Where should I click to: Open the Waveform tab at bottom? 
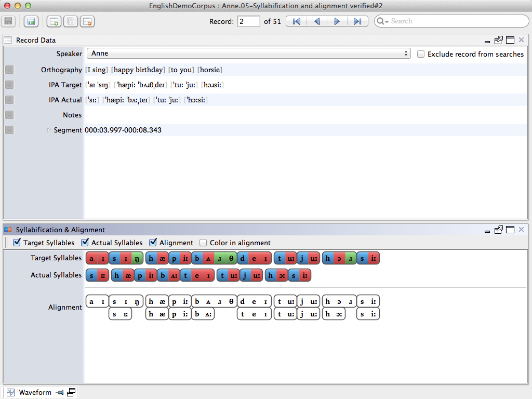35,392
